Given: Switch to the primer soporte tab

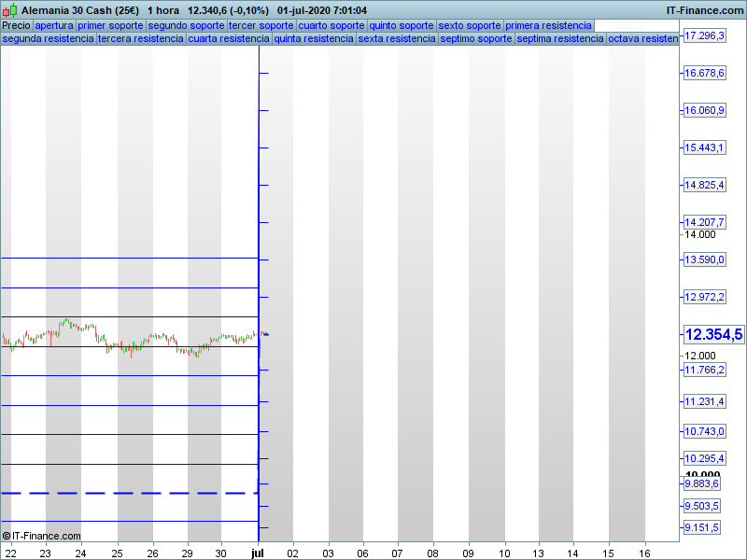Looking at the screenshot, I should (x=110, y=25).
